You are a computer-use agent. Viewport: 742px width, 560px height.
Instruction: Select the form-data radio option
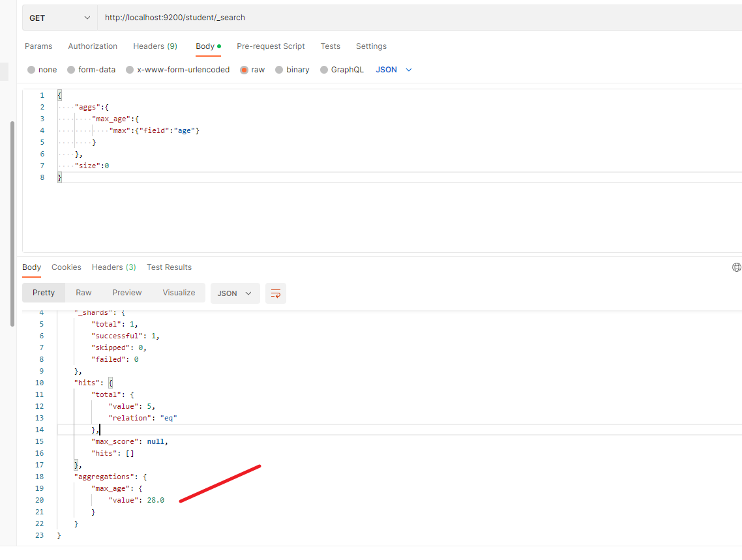coord(91,70)
